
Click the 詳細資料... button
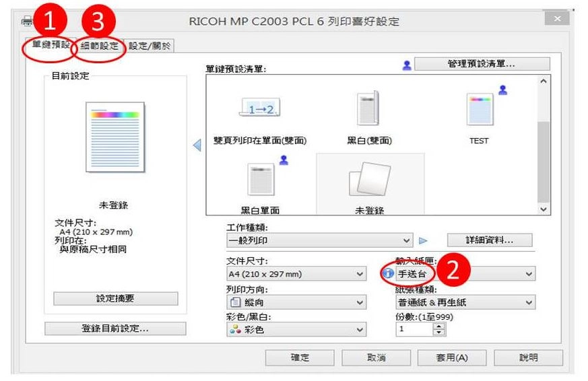(490, 240)
